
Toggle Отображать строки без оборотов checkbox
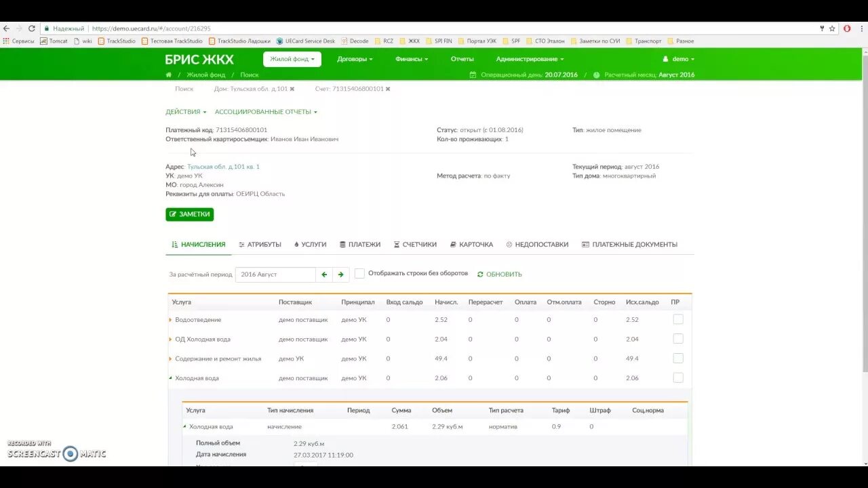359,273
